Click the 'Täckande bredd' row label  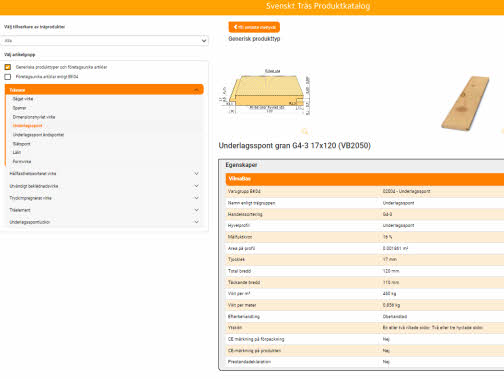[244, 282]
